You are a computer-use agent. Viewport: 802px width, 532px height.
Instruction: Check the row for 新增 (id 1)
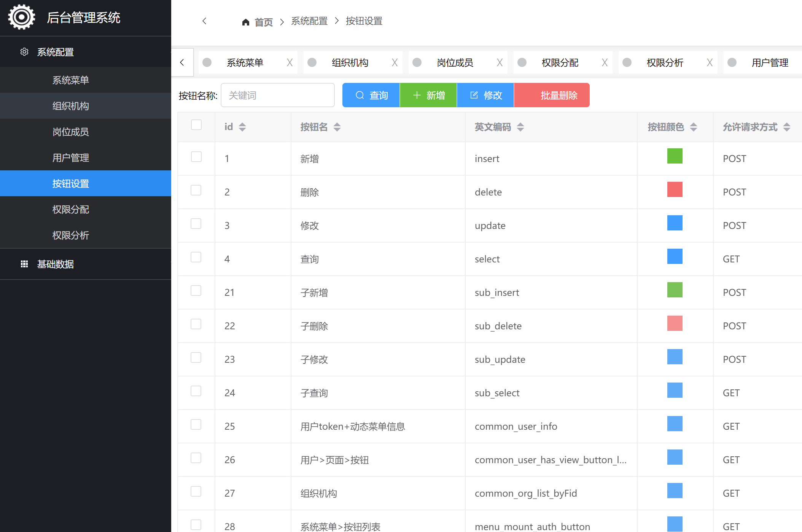(x=196, y=157)
